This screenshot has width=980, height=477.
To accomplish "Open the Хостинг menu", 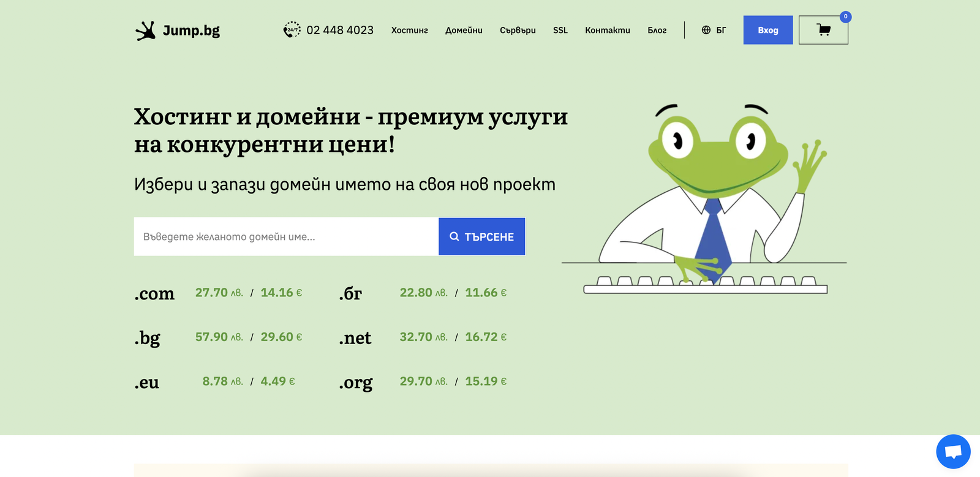I will tap(409, 30).
